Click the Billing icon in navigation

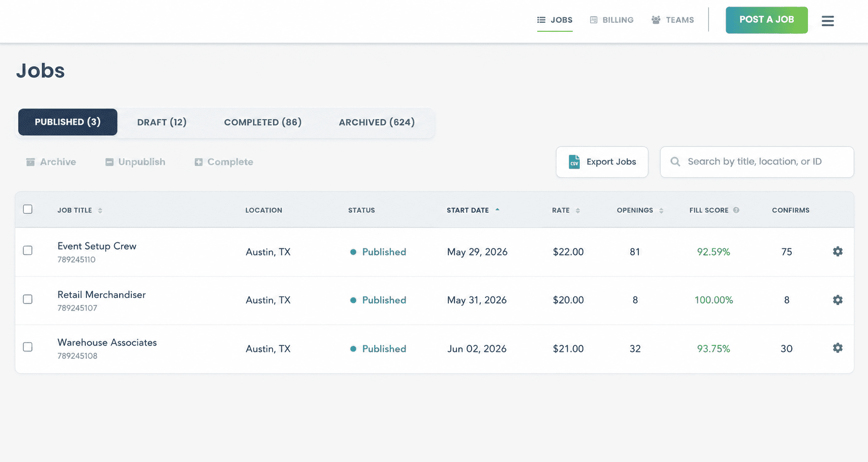point(594,20)
